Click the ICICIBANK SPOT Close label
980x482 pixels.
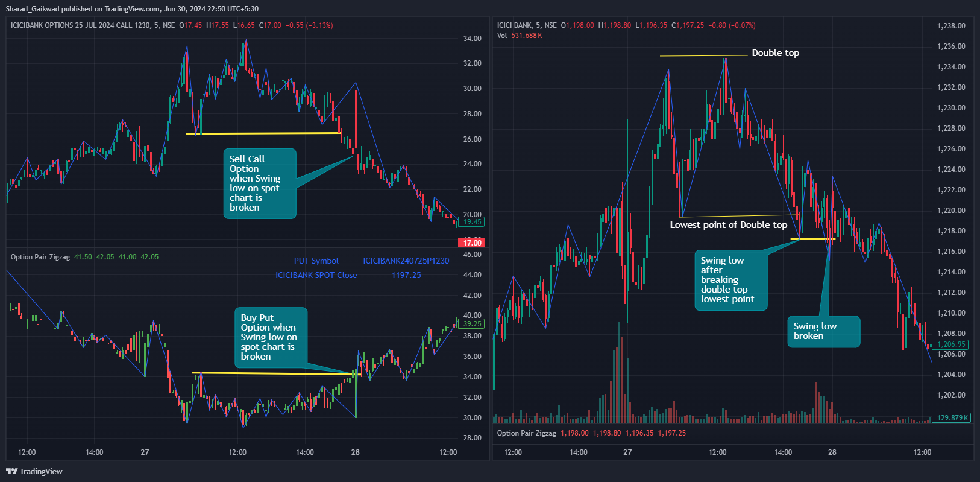[x=316, y=275]
